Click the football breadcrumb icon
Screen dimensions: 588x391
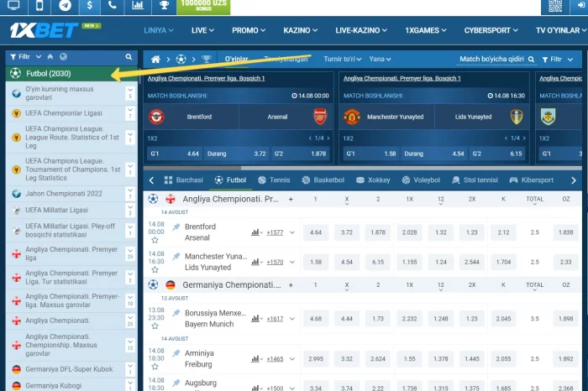point(181,60)
